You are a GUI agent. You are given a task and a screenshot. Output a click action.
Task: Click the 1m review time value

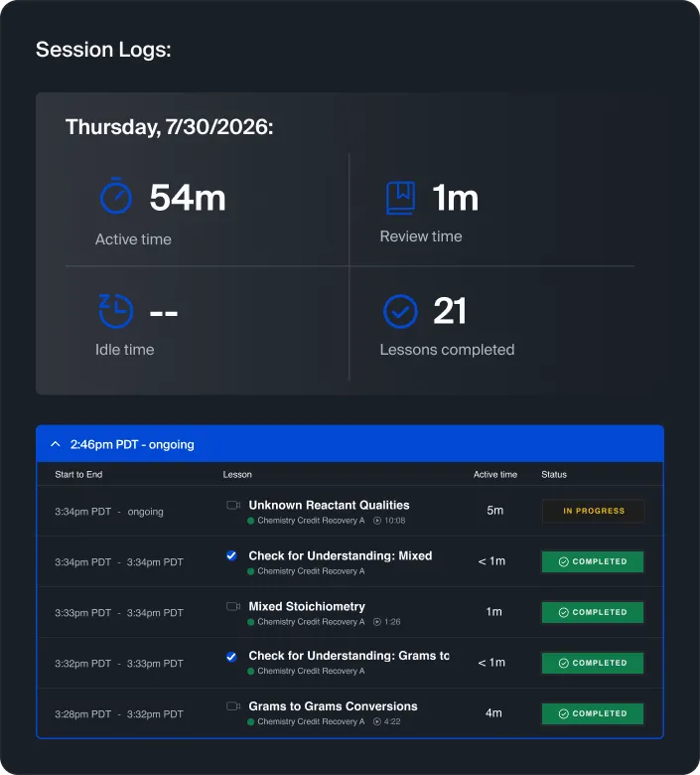455,198
